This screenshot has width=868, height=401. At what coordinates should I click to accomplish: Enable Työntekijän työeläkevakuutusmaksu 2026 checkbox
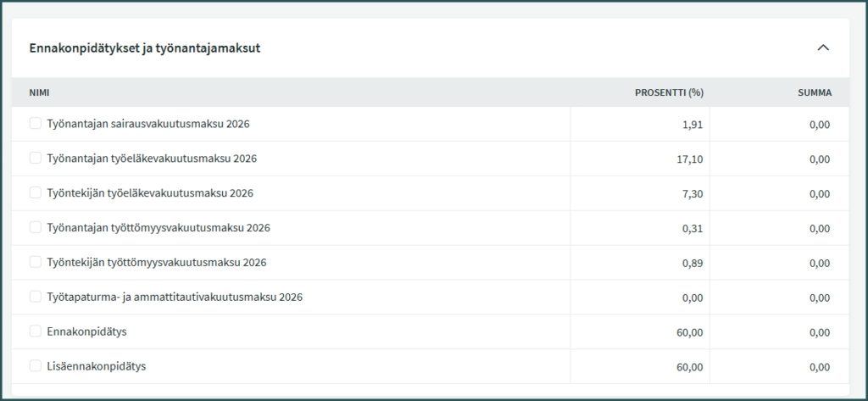pos(36,193)
